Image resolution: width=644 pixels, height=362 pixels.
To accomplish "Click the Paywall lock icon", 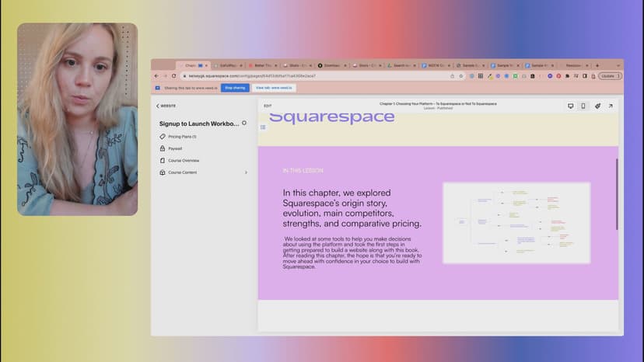I will 162,148.
